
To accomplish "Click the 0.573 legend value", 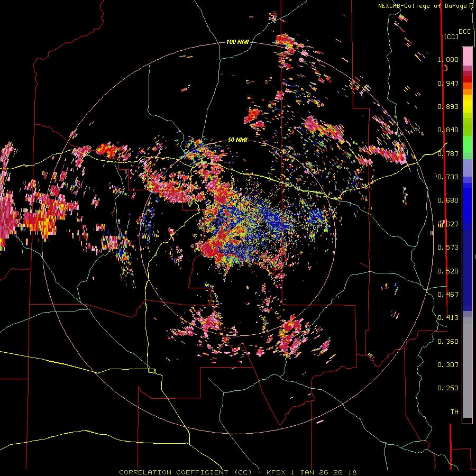I will [448, 248].
